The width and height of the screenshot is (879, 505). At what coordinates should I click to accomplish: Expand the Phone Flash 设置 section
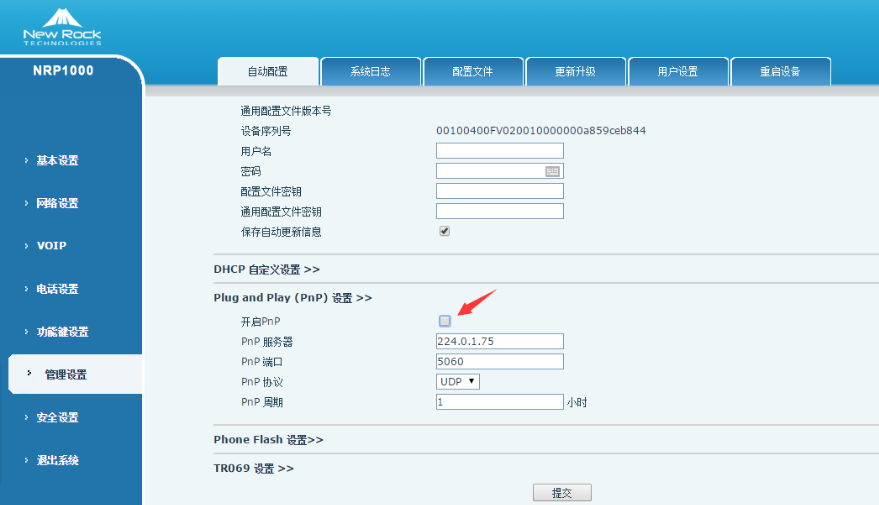(x=268, y=439)
